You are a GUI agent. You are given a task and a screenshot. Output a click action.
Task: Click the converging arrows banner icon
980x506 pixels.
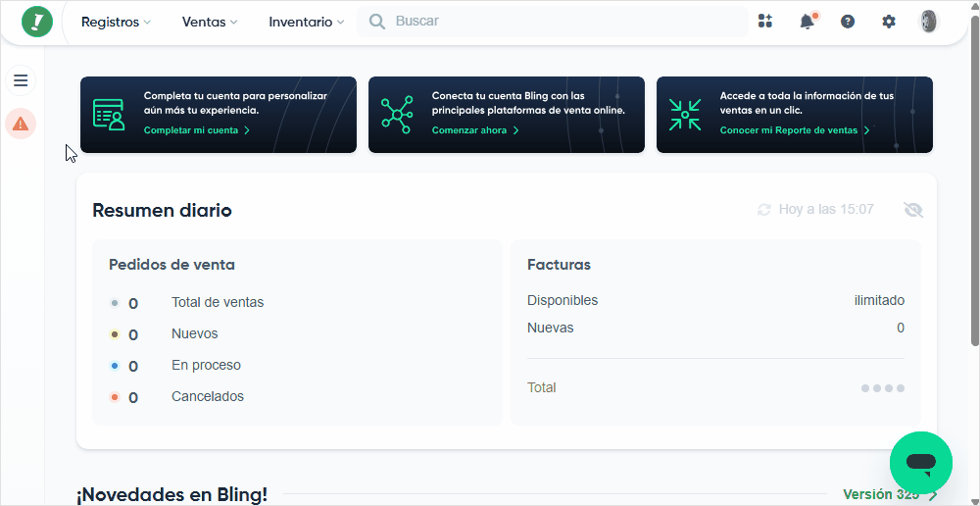tap(685, 115)
